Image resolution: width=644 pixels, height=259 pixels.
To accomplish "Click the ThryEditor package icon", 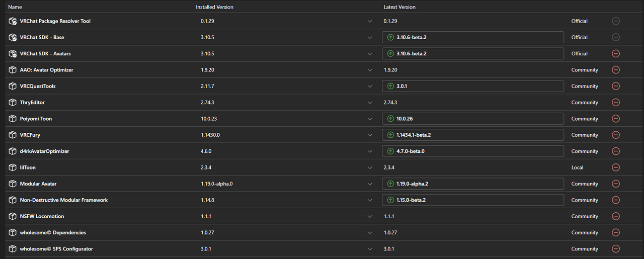I will pyautogui.click(x=13, y=103).
